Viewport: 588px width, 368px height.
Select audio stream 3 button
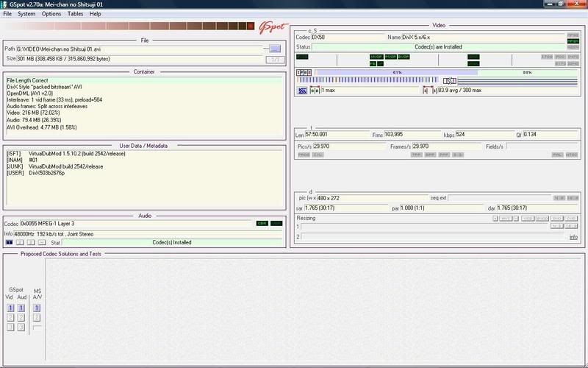click(x=31, y=243)
